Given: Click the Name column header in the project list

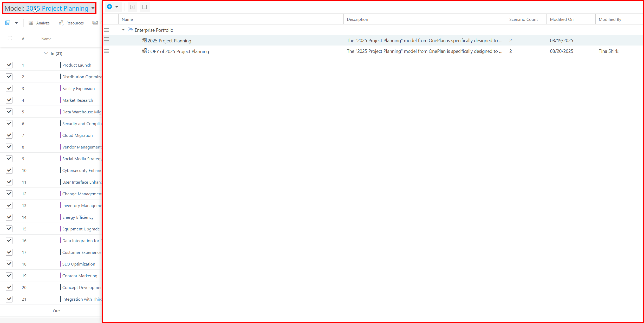Looking at the screenshot, I should tap(46, 39).
